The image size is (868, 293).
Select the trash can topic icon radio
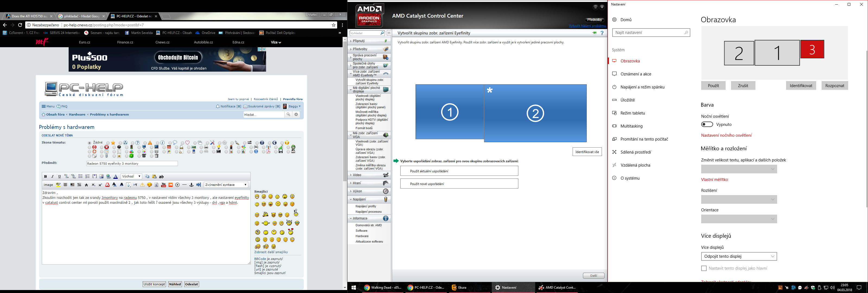(x=152, y=156)
